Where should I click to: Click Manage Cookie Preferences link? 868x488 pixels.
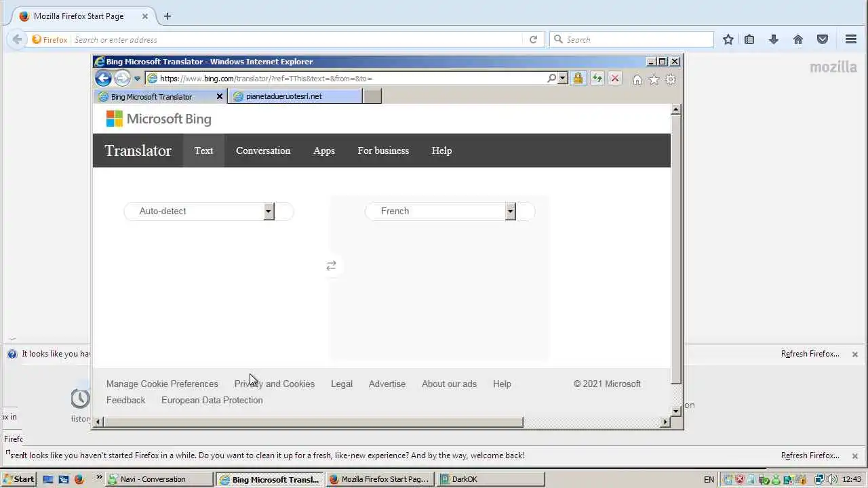pos(162,384)
